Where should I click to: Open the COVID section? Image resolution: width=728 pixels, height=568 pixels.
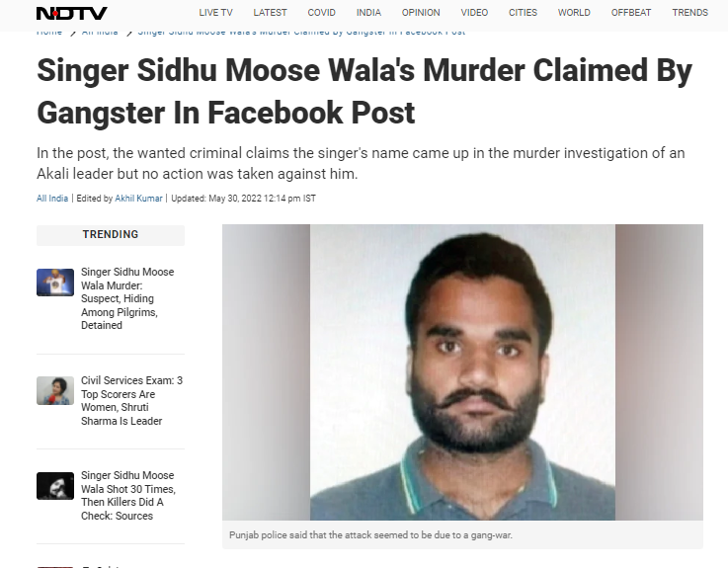pyautogui.click(x=321, y=13)
